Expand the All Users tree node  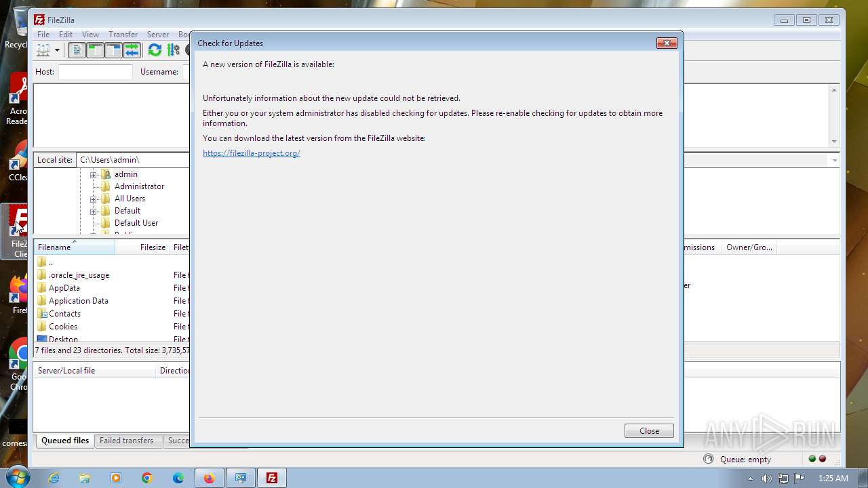(93, 199)
